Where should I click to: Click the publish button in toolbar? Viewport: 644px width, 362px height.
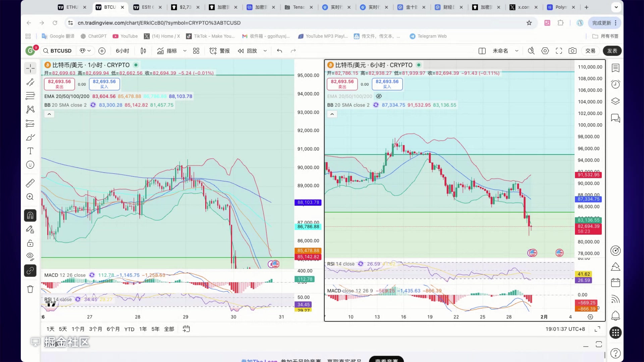[x=612, y=51]
